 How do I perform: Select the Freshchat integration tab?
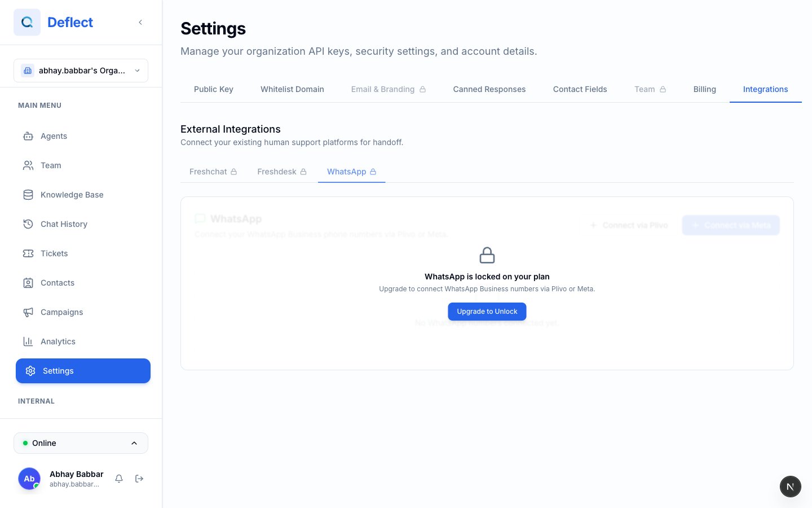click(x=213, y=172)
